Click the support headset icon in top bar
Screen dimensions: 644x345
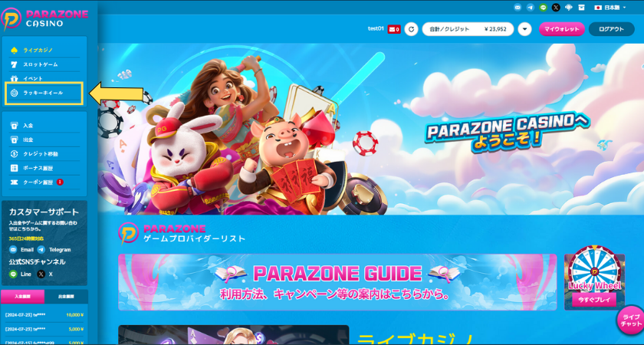coord(568,8)
